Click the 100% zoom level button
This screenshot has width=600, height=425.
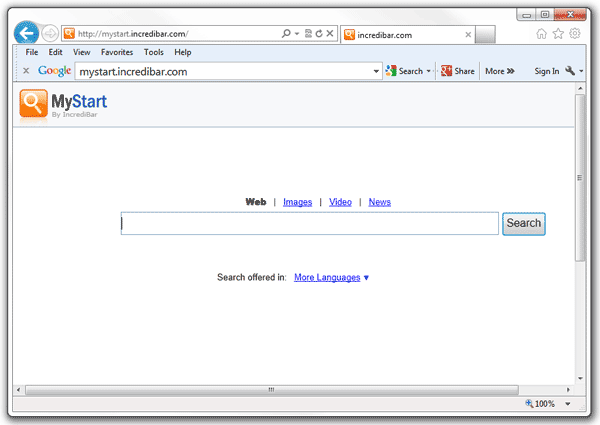coord(540,404)
